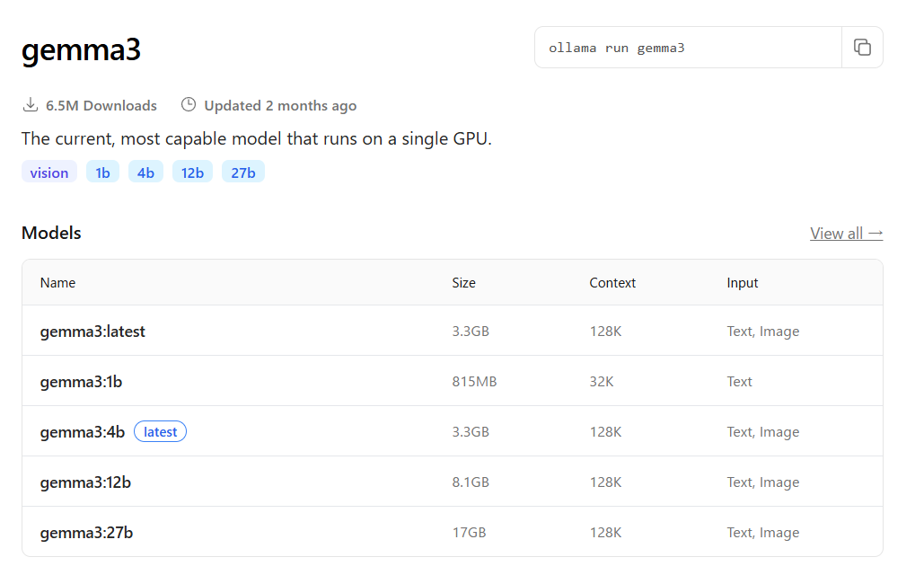Open the gemma3:12b model entry
Image resolution: width=924 pixels, height=575 pixels.
(85, 482)
